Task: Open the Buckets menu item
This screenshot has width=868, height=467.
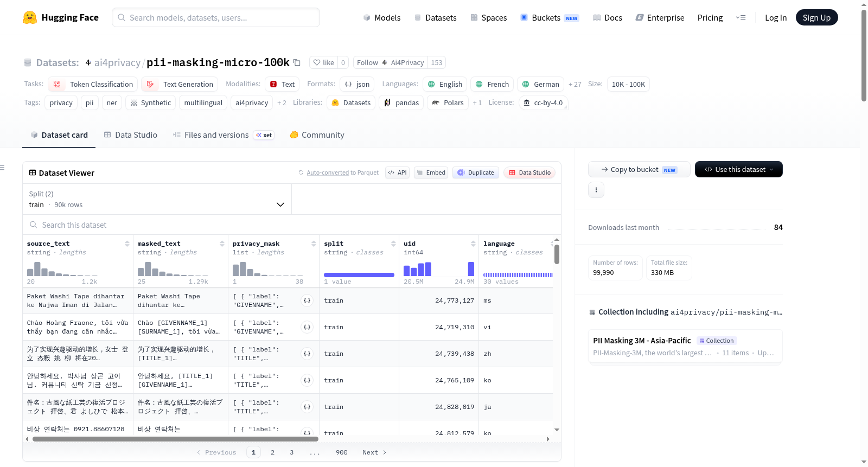Action: pos(550,17)
